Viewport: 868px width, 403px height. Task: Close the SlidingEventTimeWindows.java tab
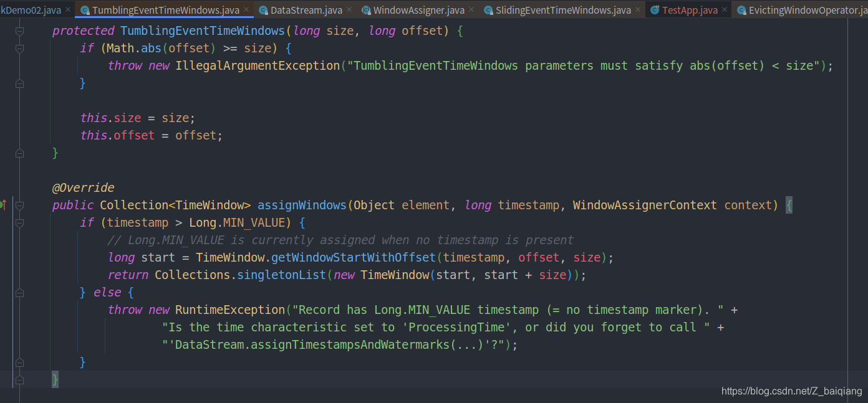637,10
